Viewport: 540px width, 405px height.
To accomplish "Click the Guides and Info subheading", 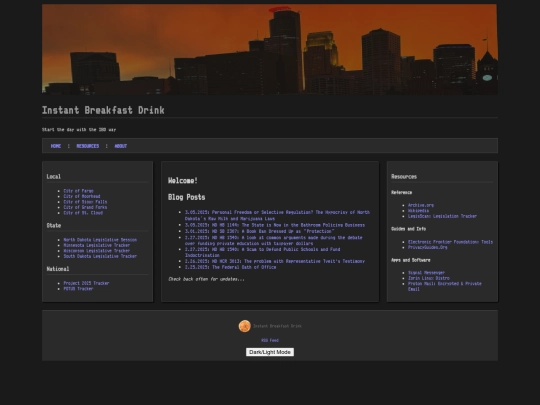I will (x=408, y=229).
